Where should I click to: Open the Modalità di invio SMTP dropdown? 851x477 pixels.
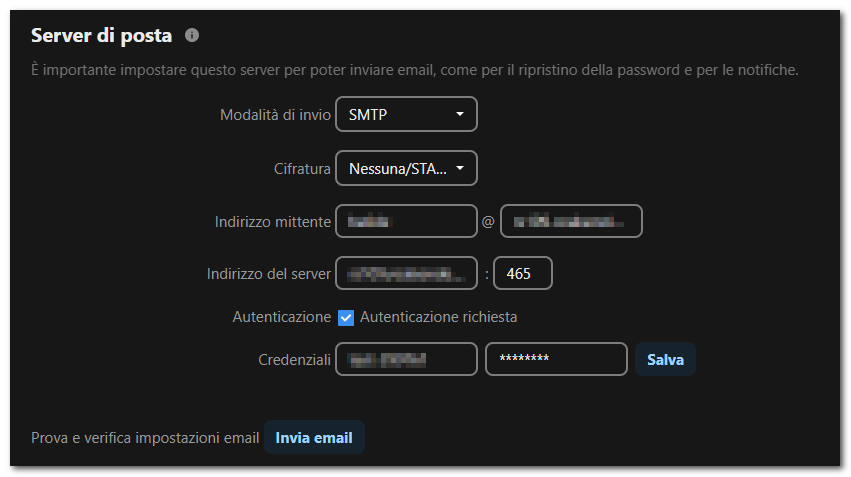point(406,114)
